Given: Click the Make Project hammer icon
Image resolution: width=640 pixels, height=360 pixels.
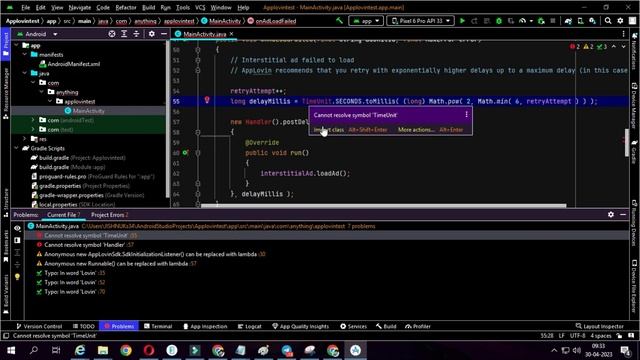Looking at the screenshot, I should (x=339, y=21).
